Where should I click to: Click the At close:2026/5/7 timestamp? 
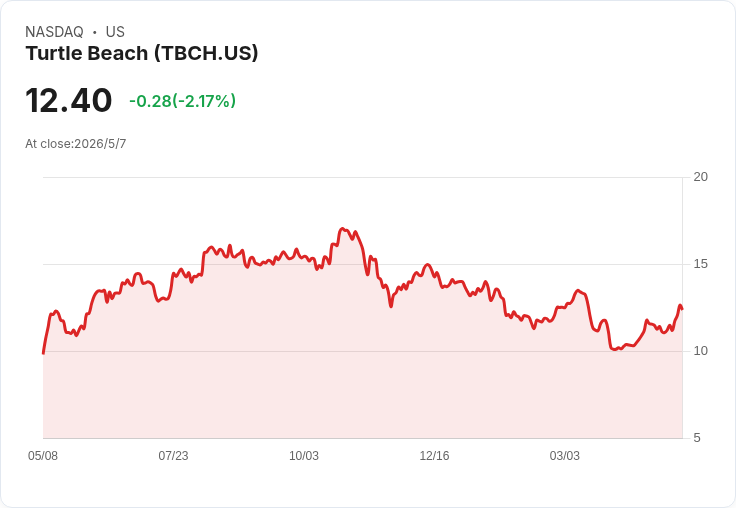pyautogui.click(x=76, y=144)
